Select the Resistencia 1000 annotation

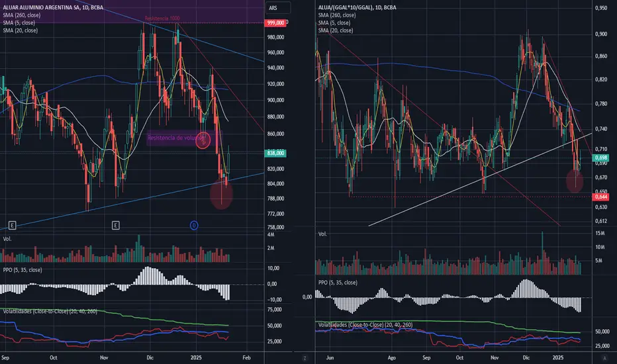[x=162, y=19]
